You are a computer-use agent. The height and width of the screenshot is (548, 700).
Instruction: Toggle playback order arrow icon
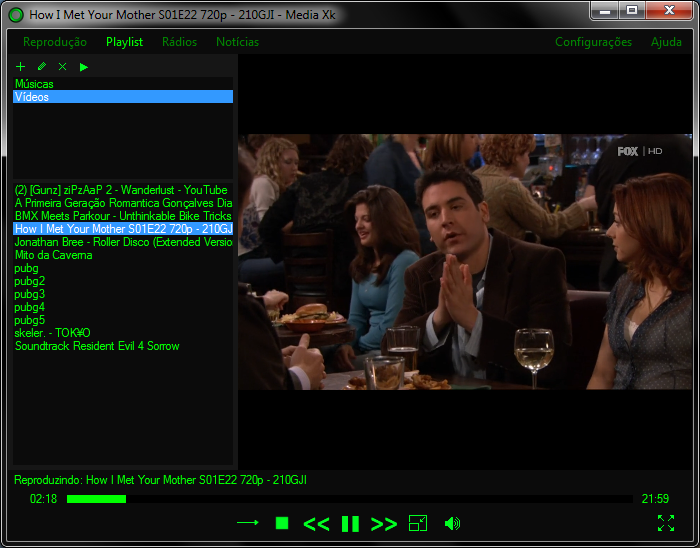click(248, 523)
